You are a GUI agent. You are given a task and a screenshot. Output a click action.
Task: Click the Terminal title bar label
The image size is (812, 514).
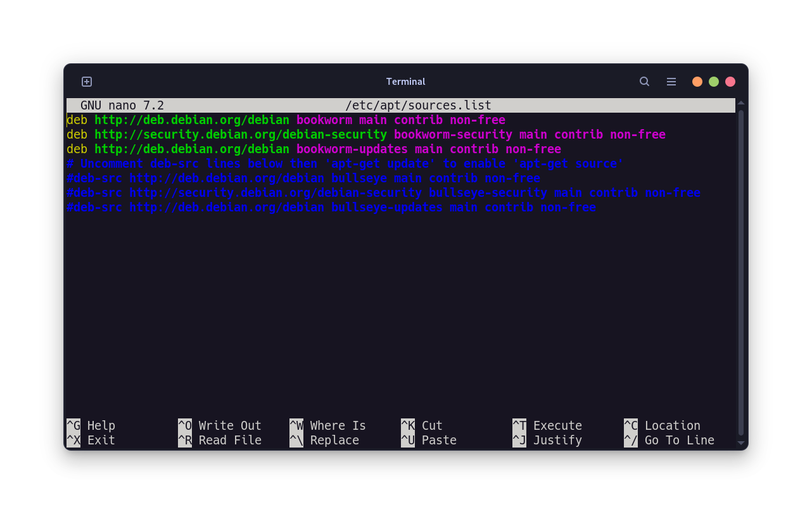405,82
